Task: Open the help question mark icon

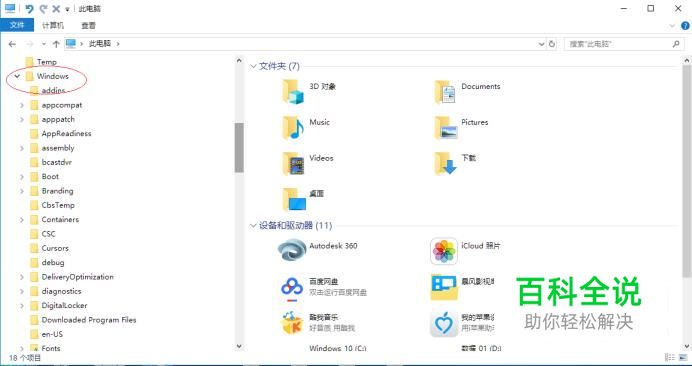Action: click(x=685, y=26)
